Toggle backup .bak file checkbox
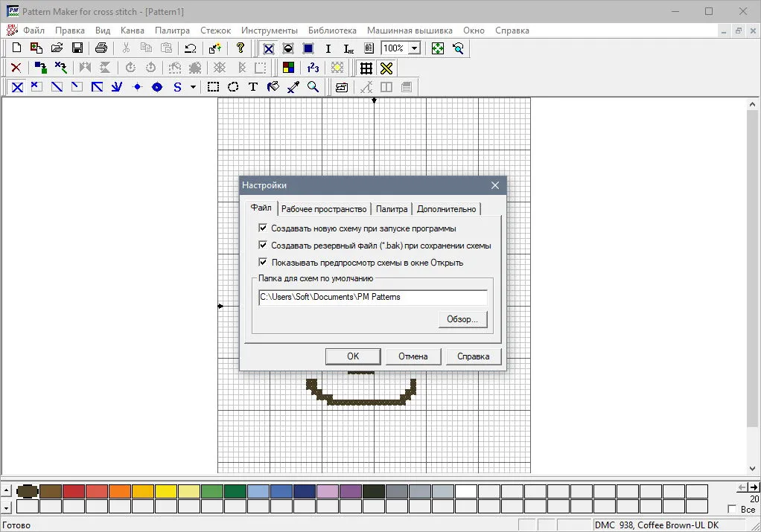 263,245
